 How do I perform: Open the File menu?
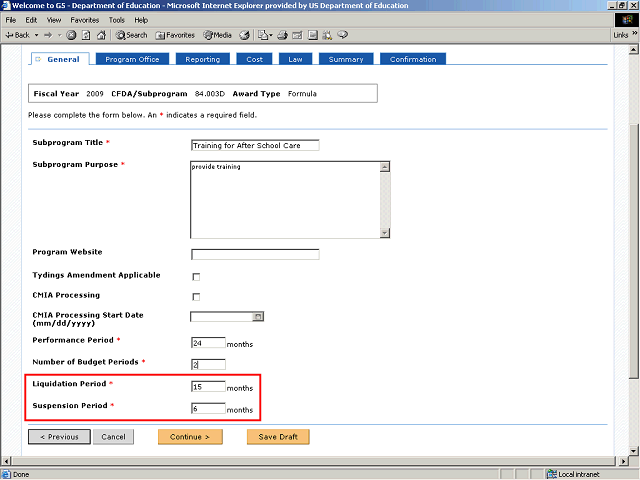coord(11,20)
